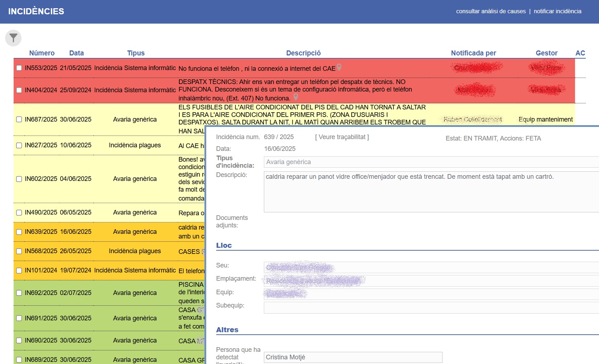The width and height of the screenshot is (599, 364).
Task: Click the Descripció column header
Action: coord(303,53)
